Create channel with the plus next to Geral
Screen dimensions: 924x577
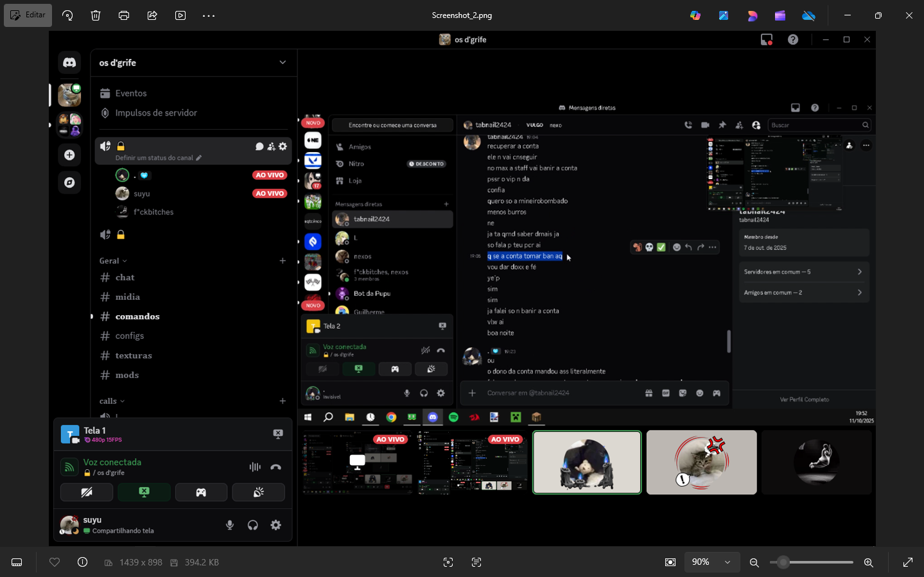pos(283,261)
